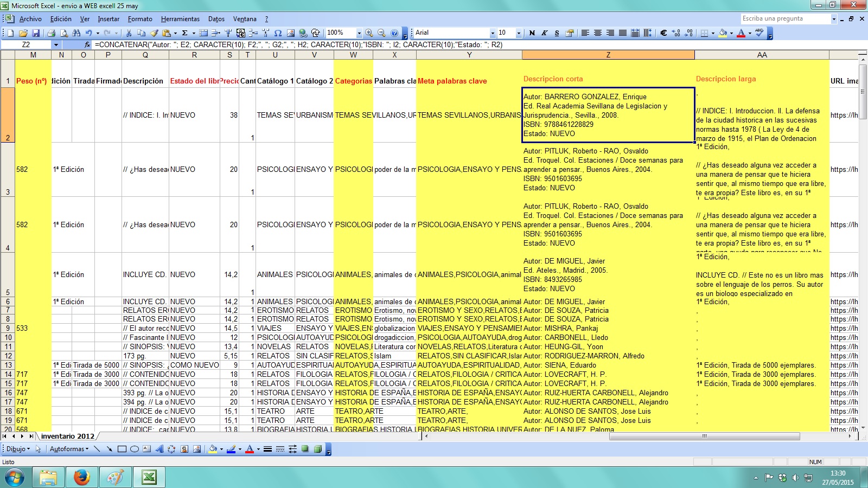Image resolution: width=868 pixels, height=488 pixels.
Task: Toggle bold formatting with N button
Action: click(x=532, y=33)
